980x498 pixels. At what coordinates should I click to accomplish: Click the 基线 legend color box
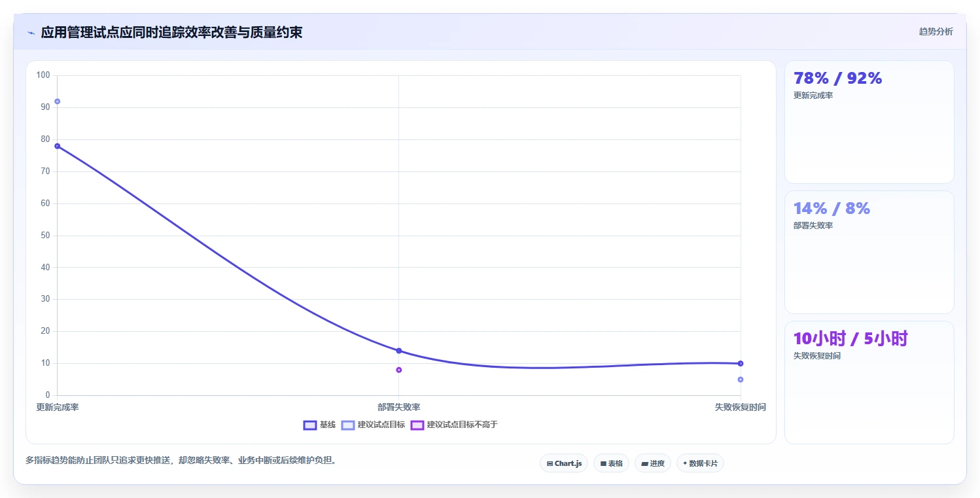tap(310, 425)
